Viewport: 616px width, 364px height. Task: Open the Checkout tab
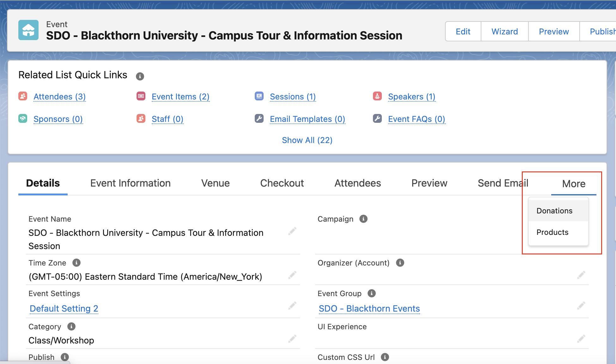[x=282, y=183]
